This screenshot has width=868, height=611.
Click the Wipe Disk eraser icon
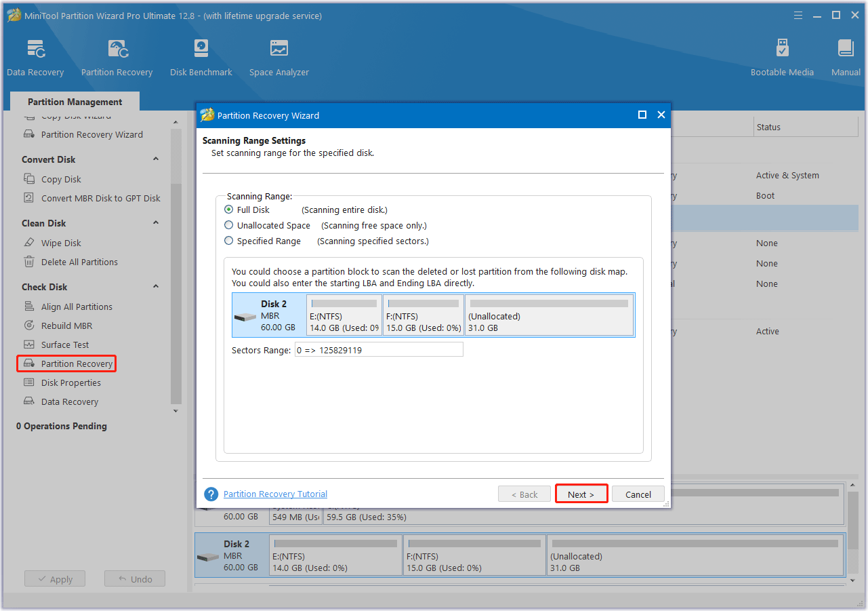pyautogui.click(x=29, y=243)
